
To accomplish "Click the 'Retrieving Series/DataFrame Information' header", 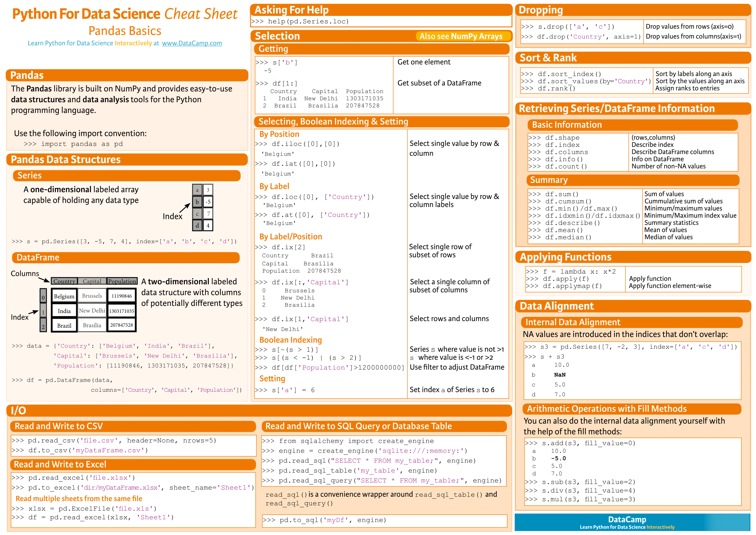I will tap(616, 109).
